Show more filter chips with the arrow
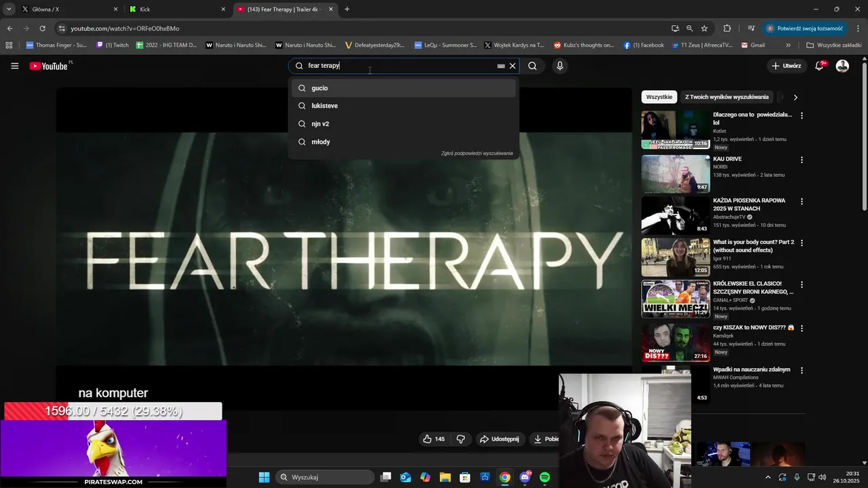 click(795, 97)
